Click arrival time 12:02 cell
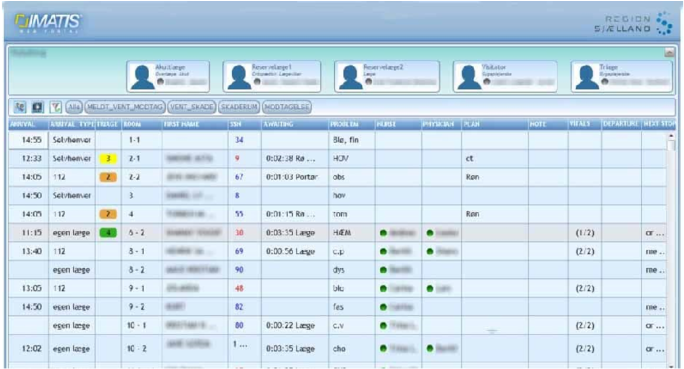The image size is (684, 369). pyautogui.click(x=29, y=348)
